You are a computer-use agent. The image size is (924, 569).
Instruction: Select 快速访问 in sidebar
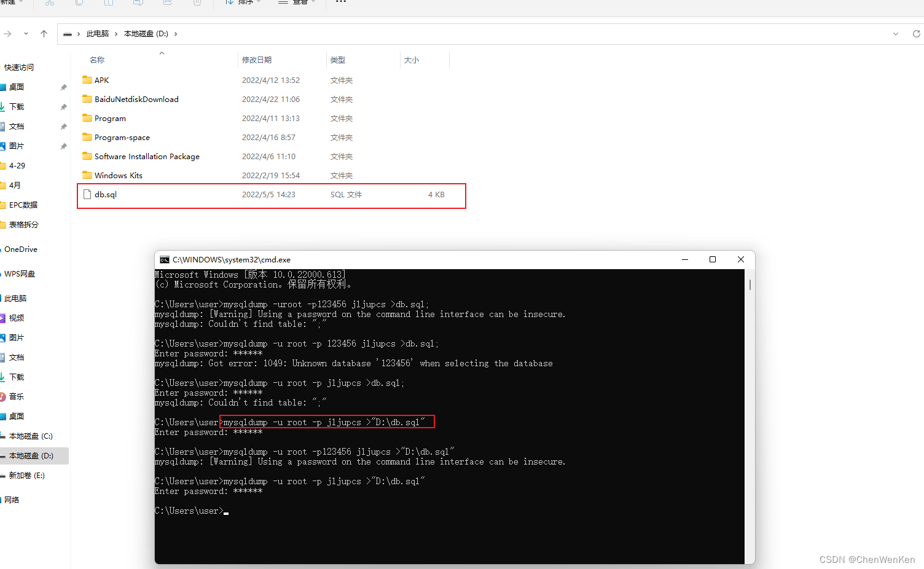tap(19, 68)
